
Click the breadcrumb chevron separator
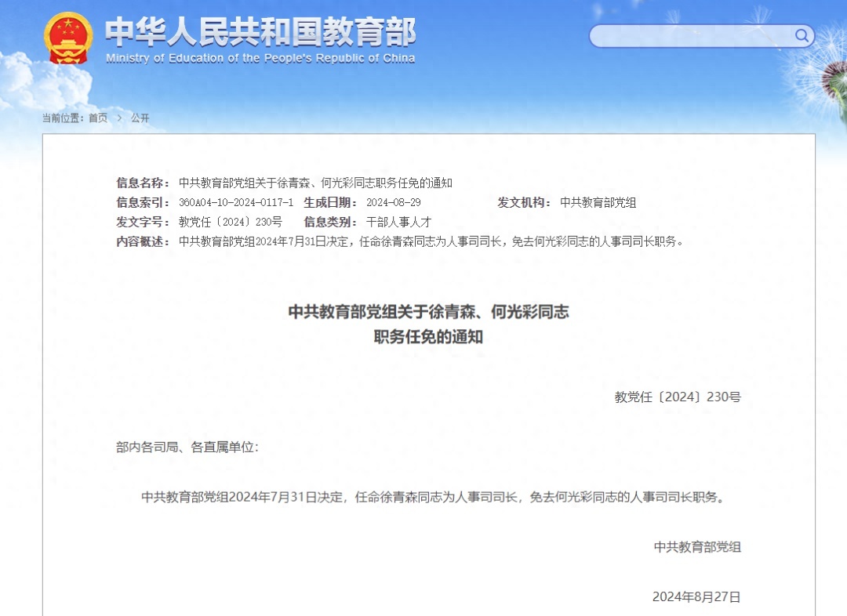tap(119, 118)
